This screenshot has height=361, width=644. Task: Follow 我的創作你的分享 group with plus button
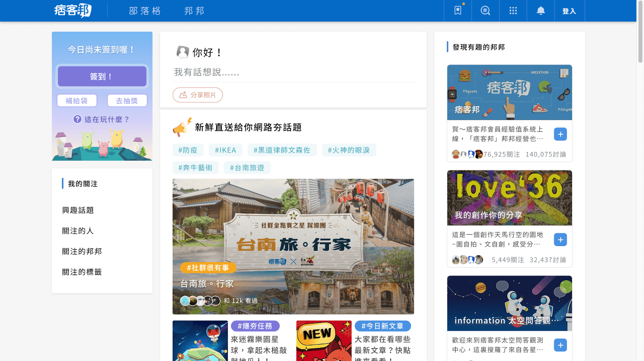click(560, 240)
